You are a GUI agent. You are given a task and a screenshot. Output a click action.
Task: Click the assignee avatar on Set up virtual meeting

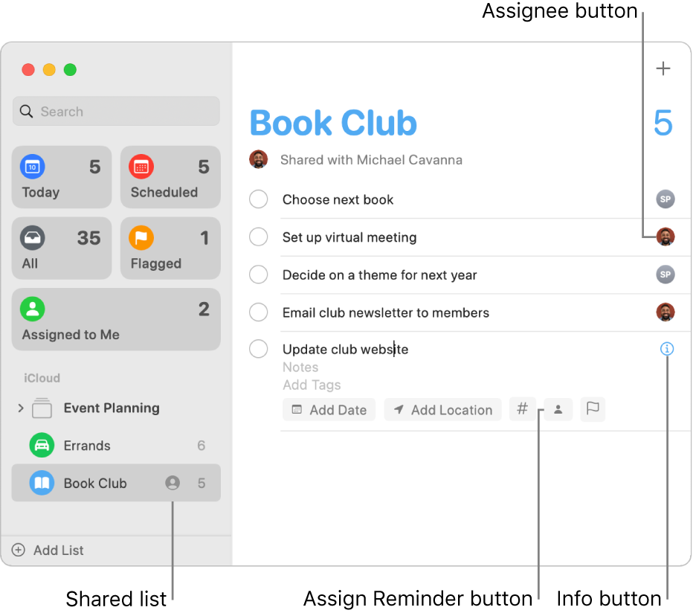[x=665, y=237]
